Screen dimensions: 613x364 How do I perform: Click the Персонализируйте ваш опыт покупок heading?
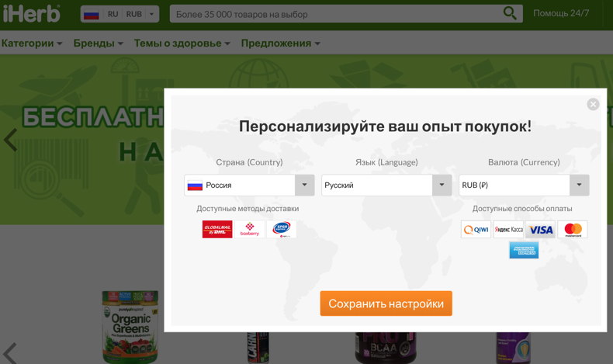pos(386,127)
